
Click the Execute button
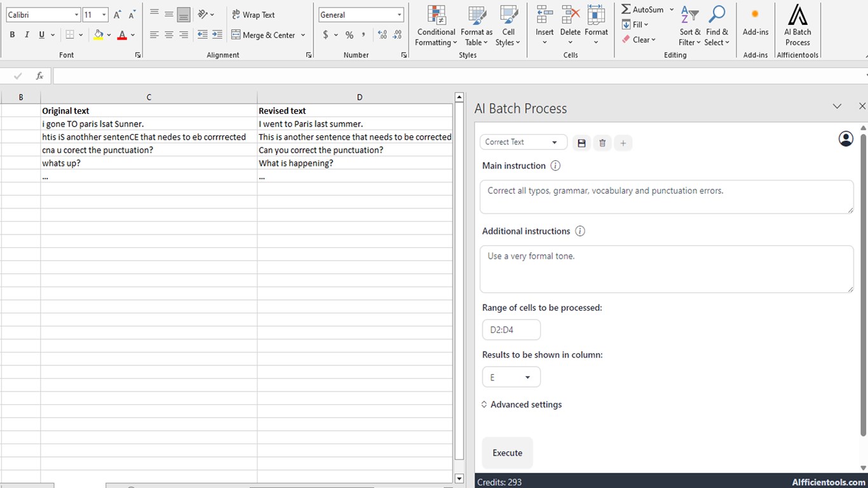(x=507, y=453)
